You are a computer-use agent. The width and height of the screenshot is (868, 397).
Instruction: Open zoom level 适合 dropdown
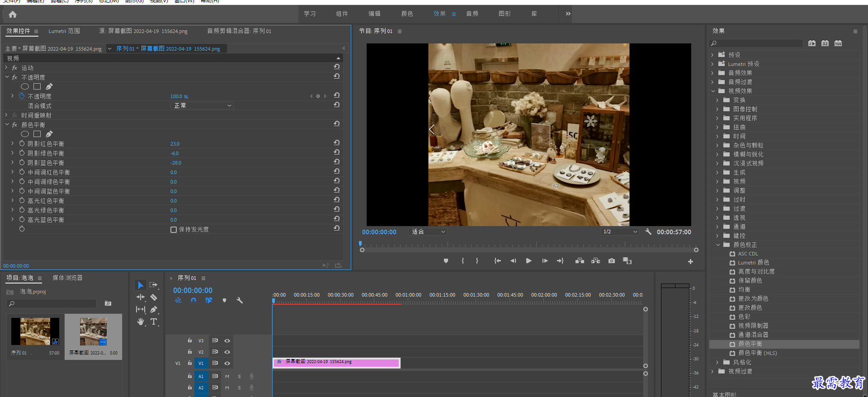point(428,232)
